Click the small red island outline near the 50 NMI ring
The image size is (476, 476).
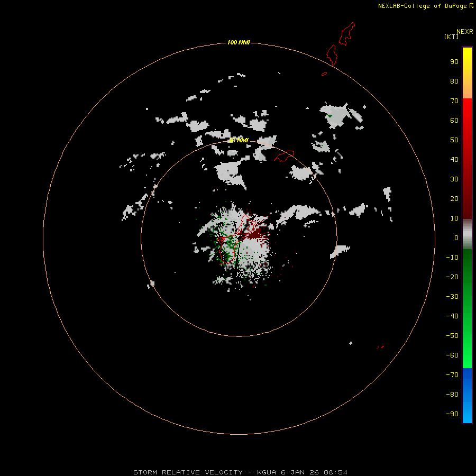(x=284, y=156)
